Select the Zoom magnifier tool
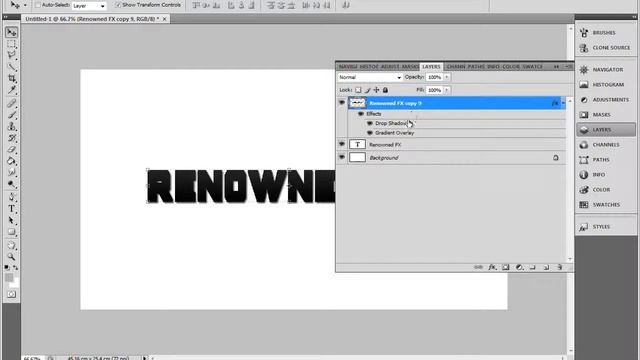 click(11, 257)
